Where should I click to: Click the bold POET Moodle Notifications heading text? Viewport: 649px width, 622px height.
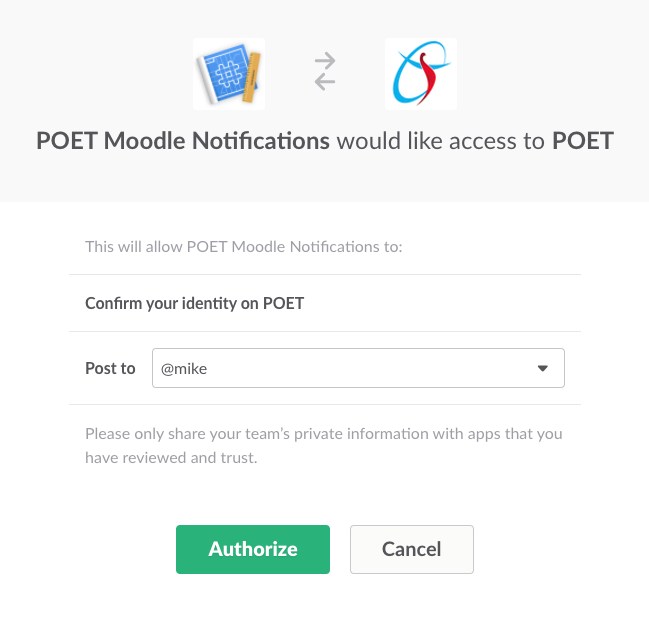[x=183, y=141]
